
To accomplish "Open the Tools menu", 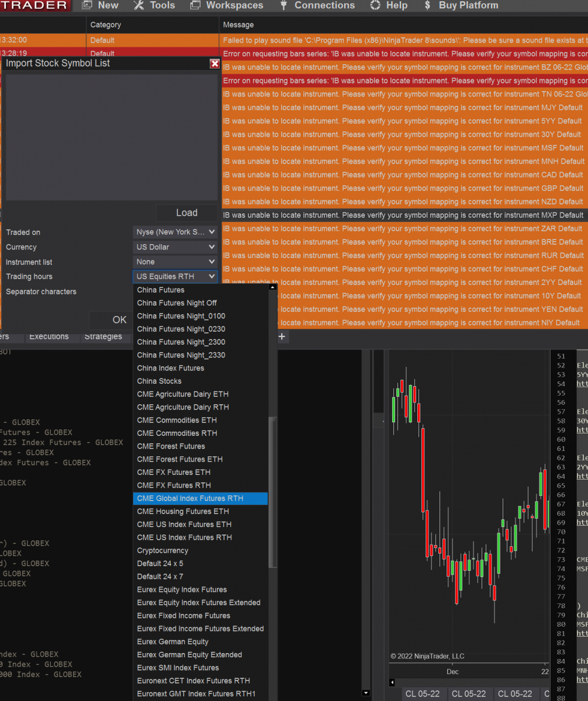I will [x=154, y=5].
